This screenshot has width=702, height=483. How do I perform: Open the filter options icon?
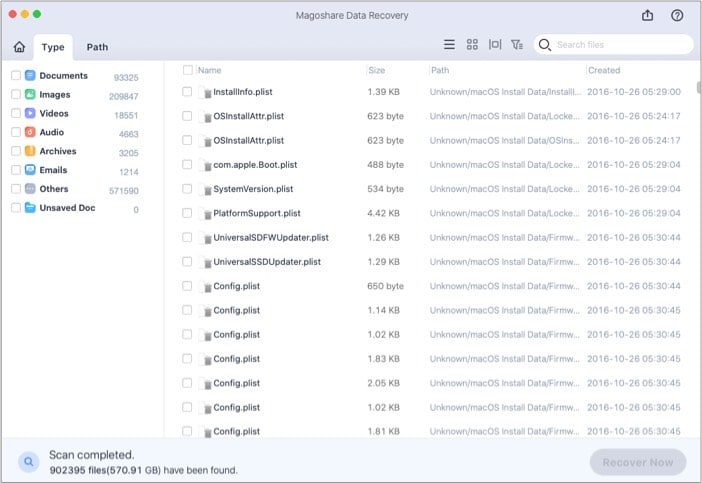517,44
